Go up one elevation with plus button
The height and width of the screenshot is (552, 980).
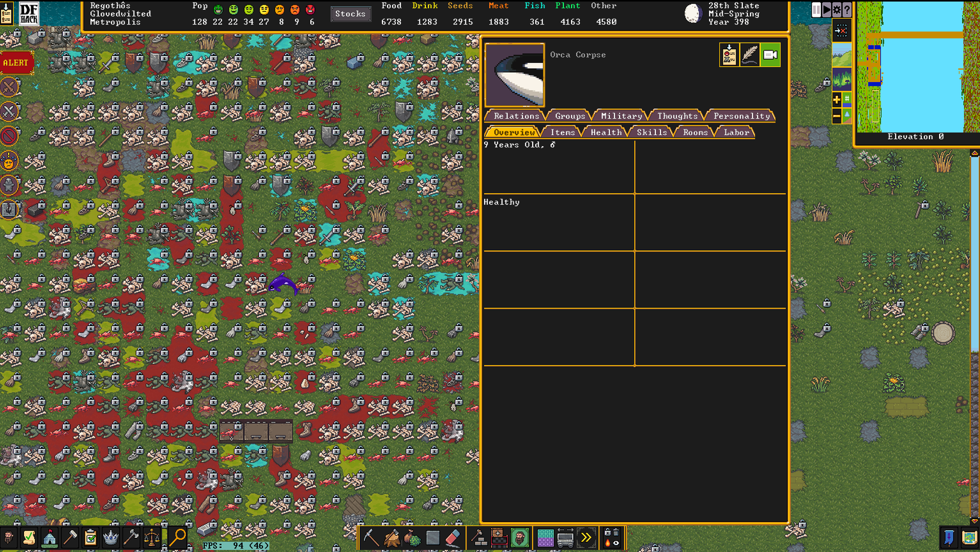coord(837,99)
